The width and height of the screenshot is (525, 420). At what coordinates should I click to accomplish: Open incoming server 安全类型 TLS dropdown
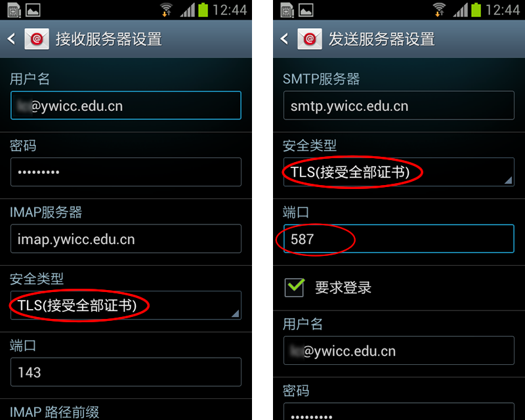126,305
